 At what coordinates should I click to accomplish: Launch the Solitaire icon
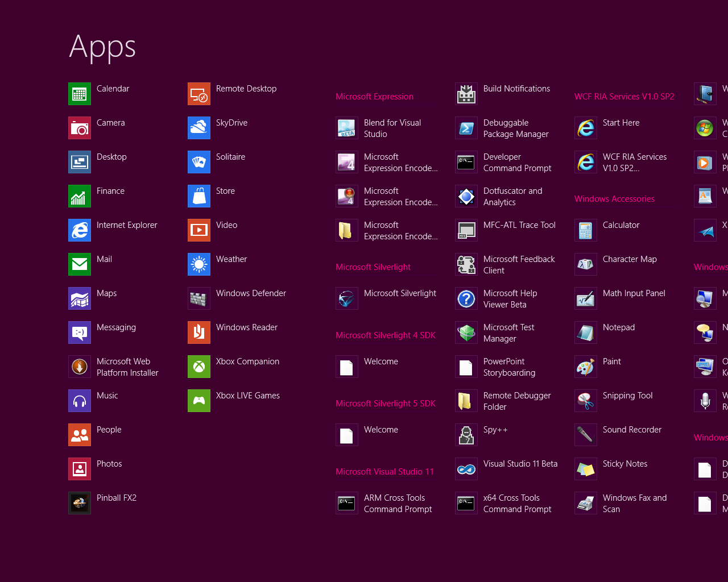point(199,162)
